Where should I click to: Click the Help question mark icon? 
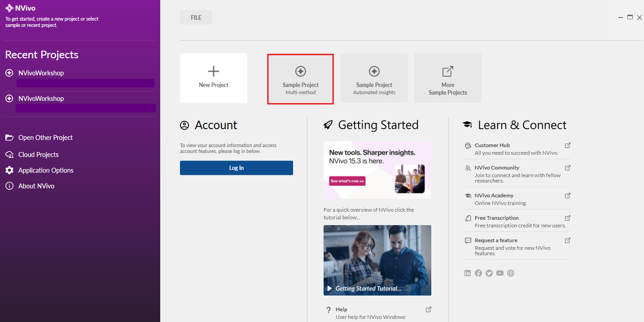point(328,310)
